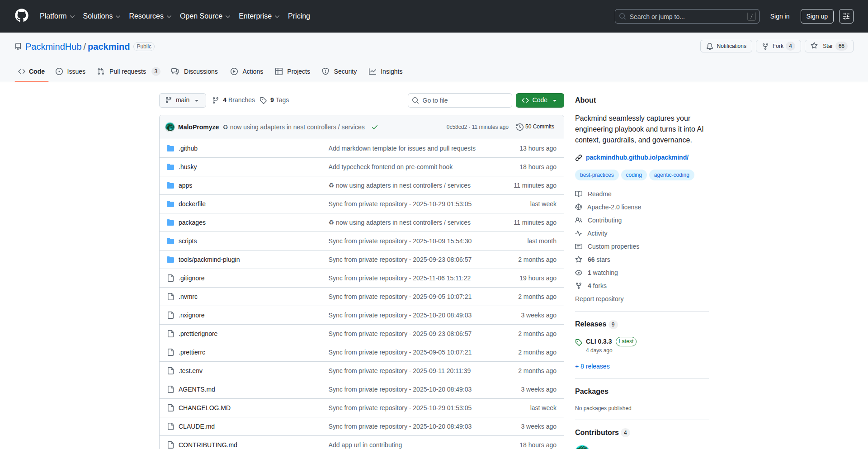Toggle the Notifications bell
Viewport: 868px width, 449px height.
pos(726,46)
